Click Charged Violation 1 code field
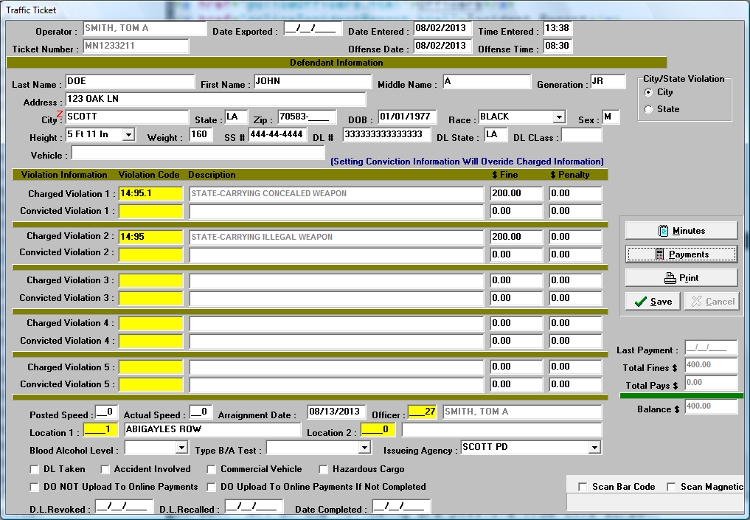 [x=151, y=194]
